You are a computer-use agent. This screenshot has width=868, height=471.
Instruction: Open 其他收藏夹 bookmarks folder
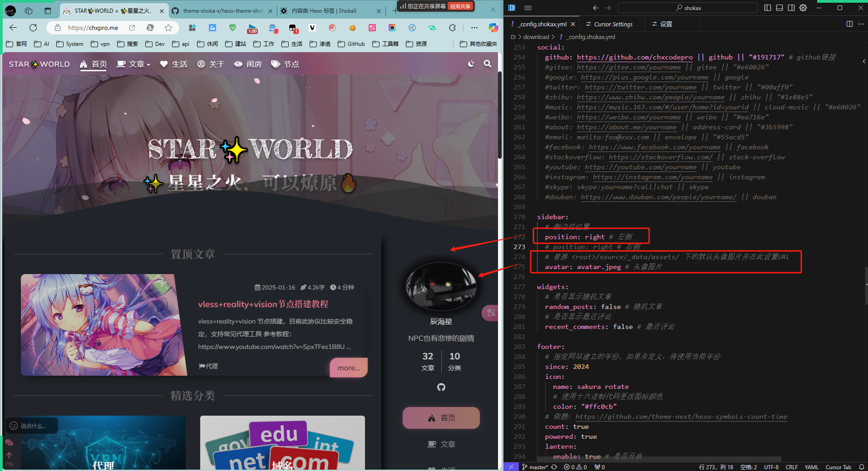click(478, 44)
